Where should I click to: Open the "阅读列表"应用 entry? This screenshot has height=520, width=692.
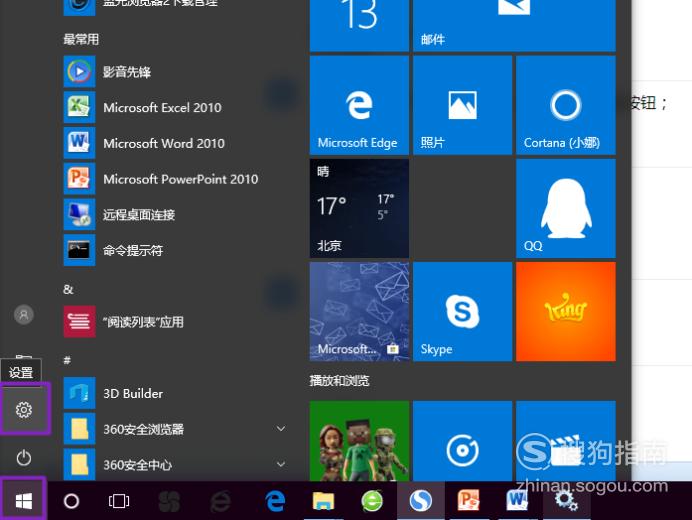click(176, 322)
